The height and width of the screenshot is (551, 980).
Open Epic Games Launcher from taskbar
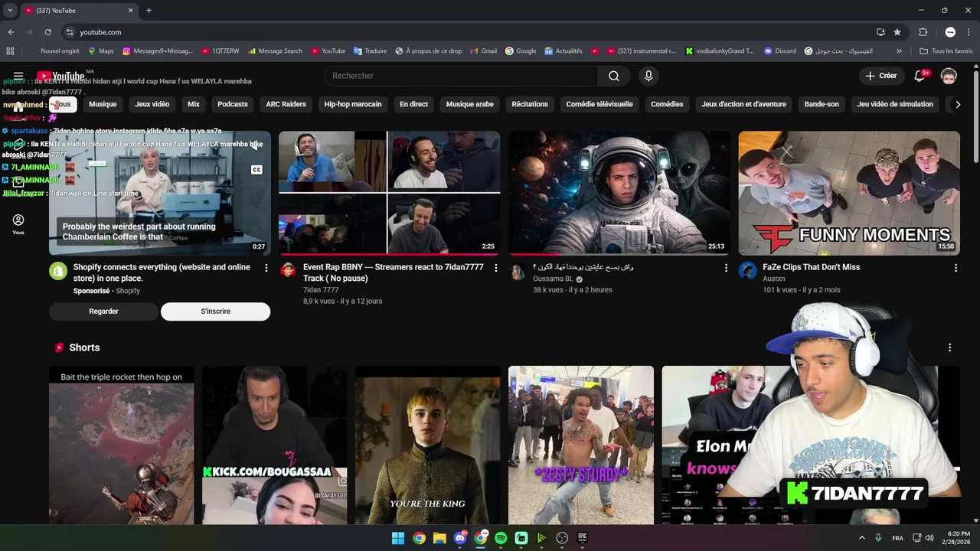(583, 538)
